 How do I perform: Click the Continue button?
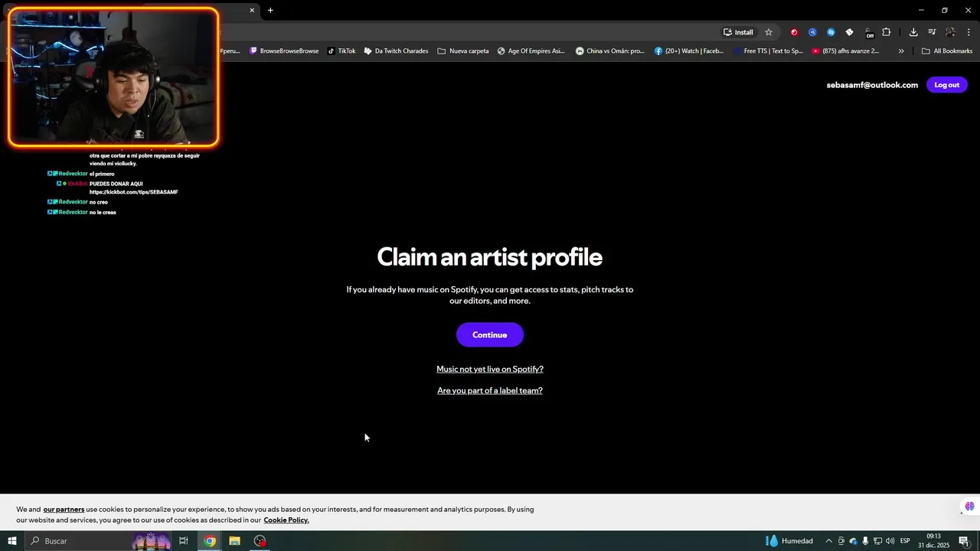[x=490, y=334]
